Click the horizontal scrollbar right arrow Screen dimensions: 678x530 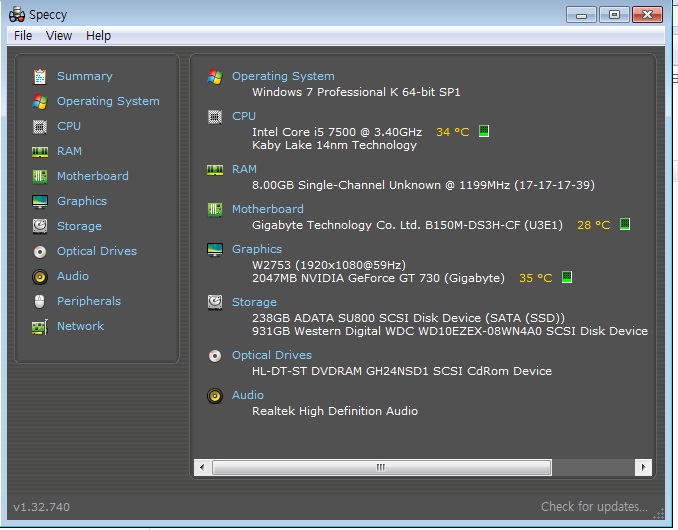(x=644, y=467)
